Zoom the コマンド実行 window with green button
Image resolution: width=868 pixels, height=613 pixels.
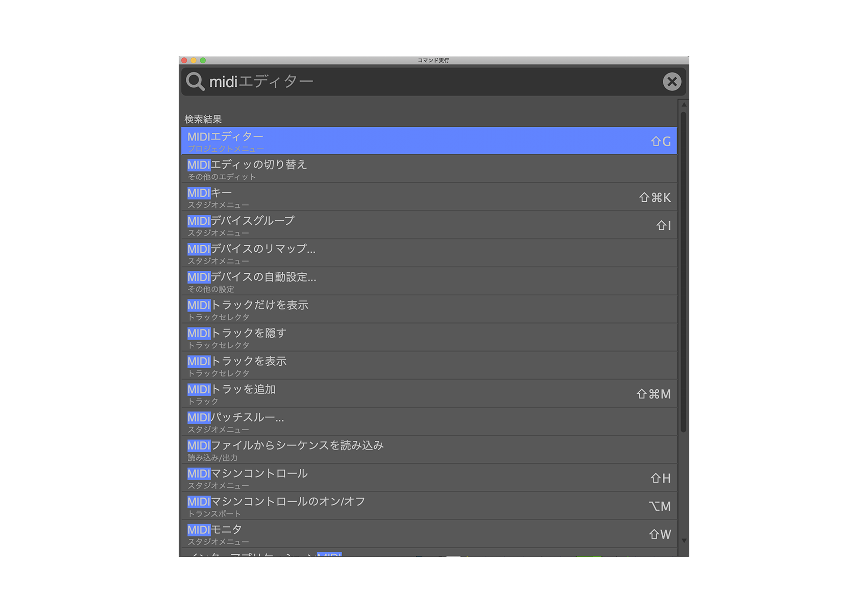pos(203,60)
